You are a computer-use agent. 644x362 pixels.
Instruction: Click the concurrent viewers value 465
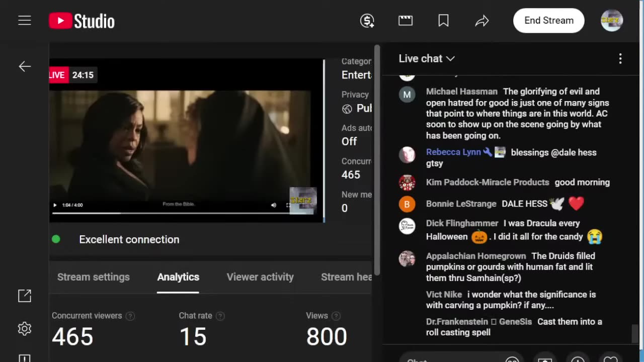coord(72,336)
